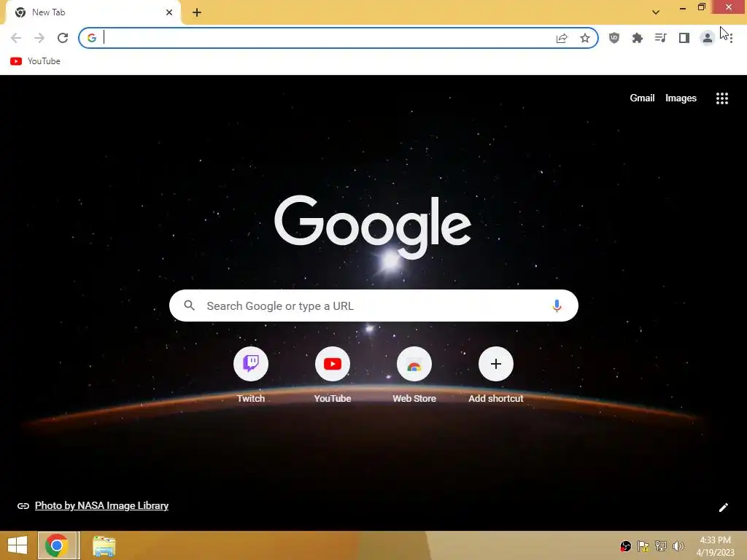Open the media controls icon
The height and width of the screenshot is (560, 747).
(661, 38)
